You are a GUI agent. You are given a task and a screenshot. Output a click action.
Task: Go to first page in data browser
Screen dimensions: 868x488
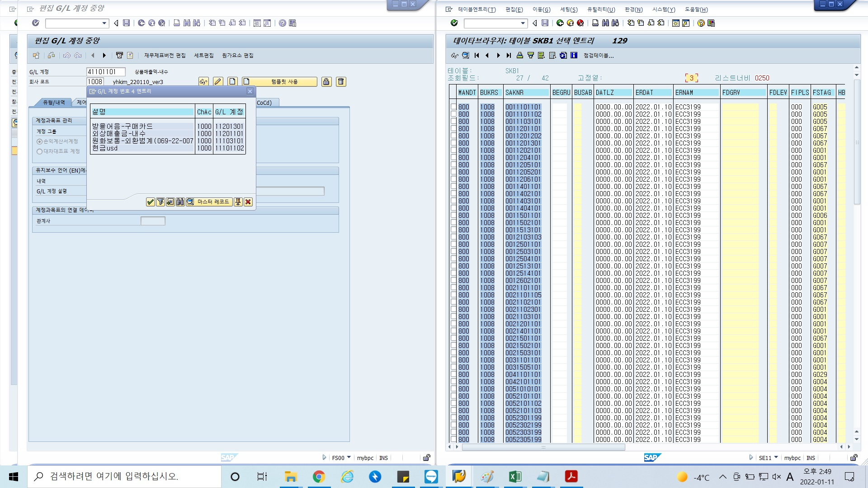coord(476,56)
